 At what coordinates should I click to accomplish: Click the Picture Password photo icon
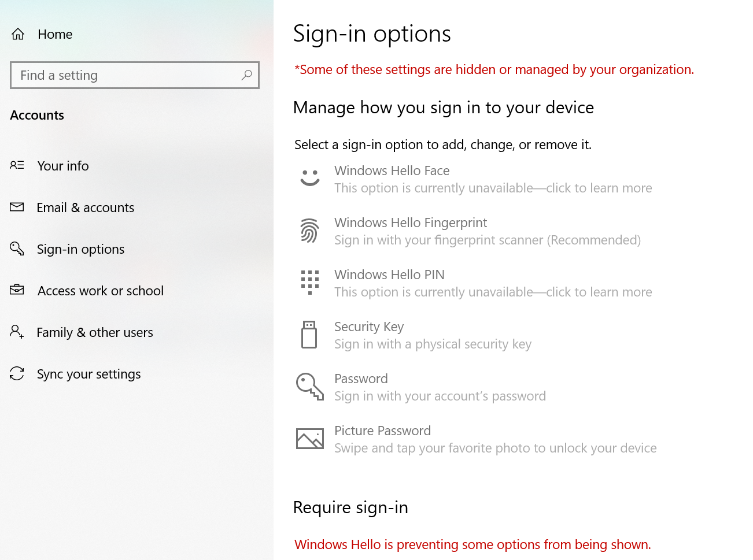pos(309,438)
